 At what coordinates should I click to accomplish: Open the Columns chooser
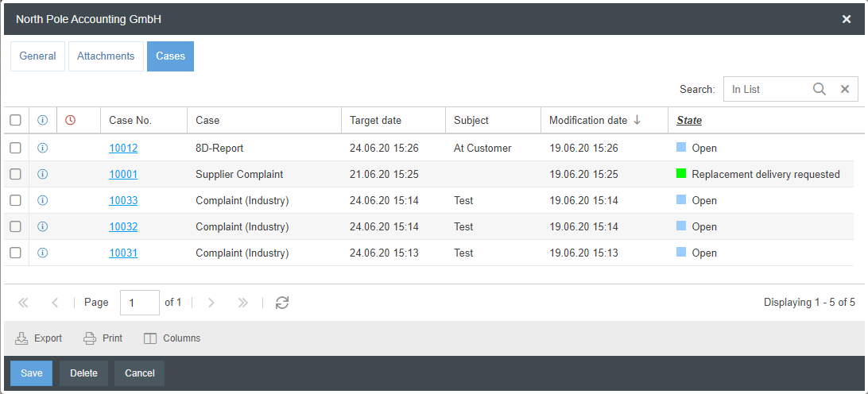coord(172,338)
